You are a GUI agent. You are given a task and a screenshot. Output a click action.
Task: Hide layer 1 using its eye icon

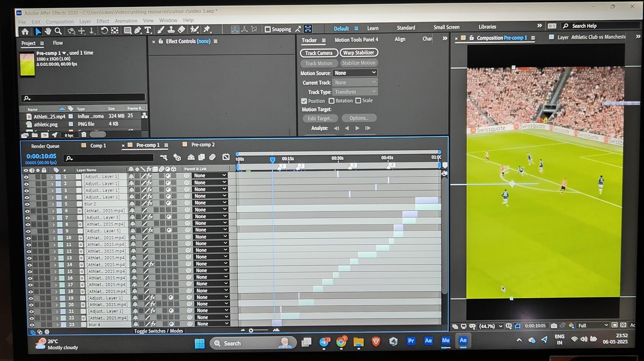(x=26, y=176)
